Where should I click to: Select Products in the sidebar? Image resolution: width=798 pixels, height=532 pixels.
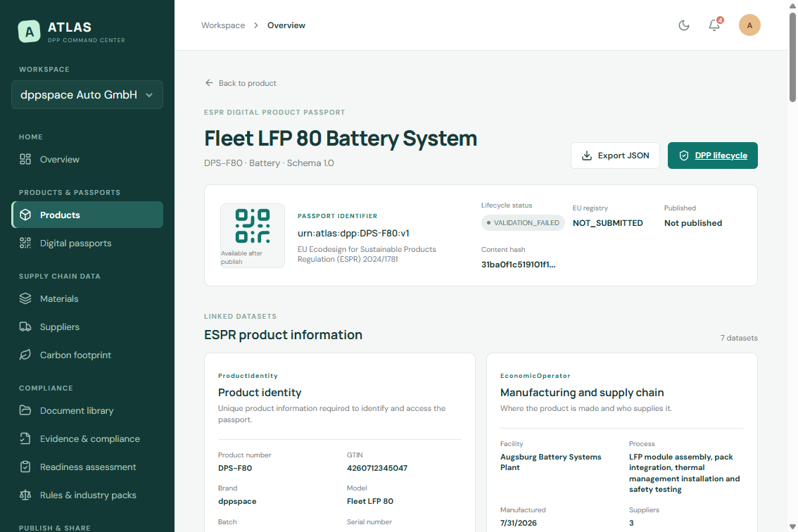tap(87, 215)
